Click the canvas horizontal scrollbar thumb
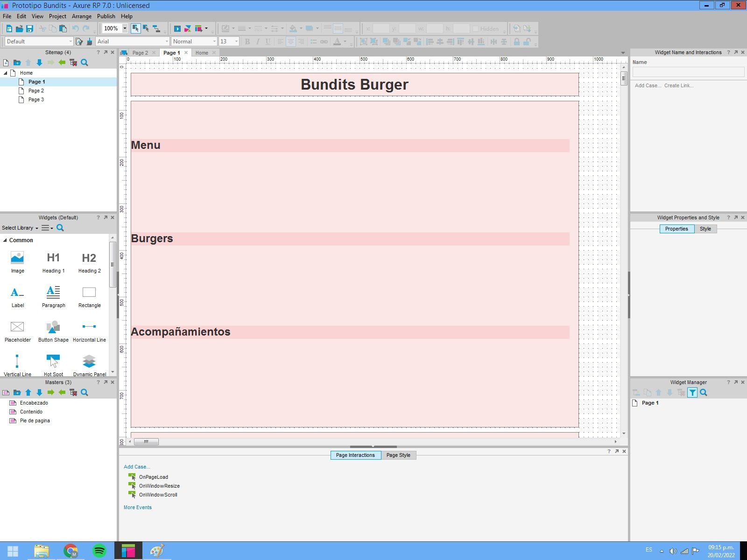Image resolution: width=747 pixels, height=560 pixels. (146, 441)
